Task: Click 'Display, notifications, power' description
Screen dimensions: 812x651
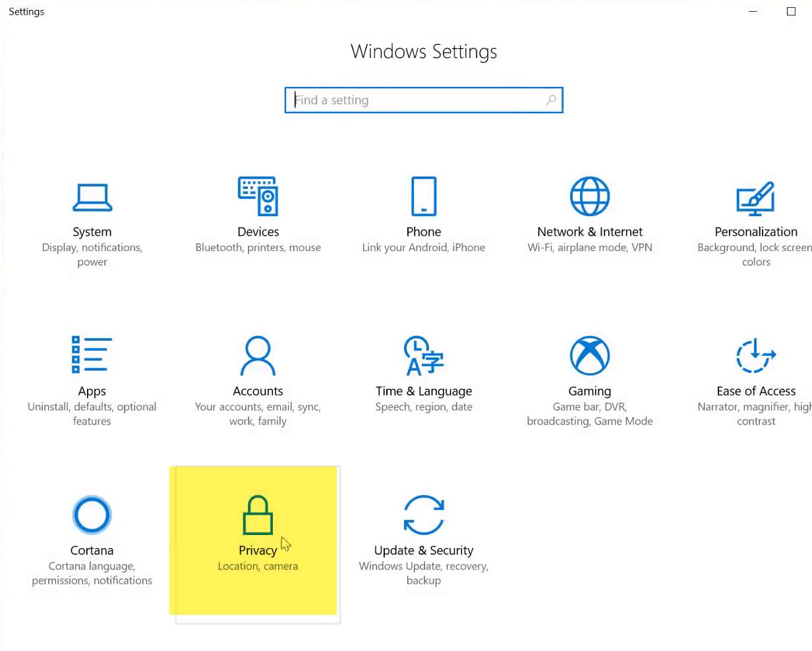Action: [x=92, y=255]
